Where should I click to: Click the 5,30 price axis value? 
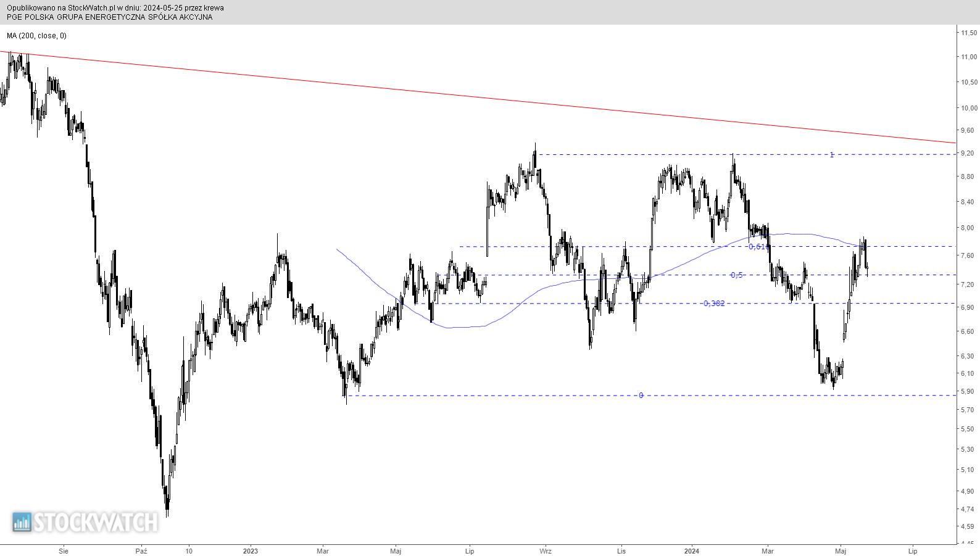tap(967, 449)
